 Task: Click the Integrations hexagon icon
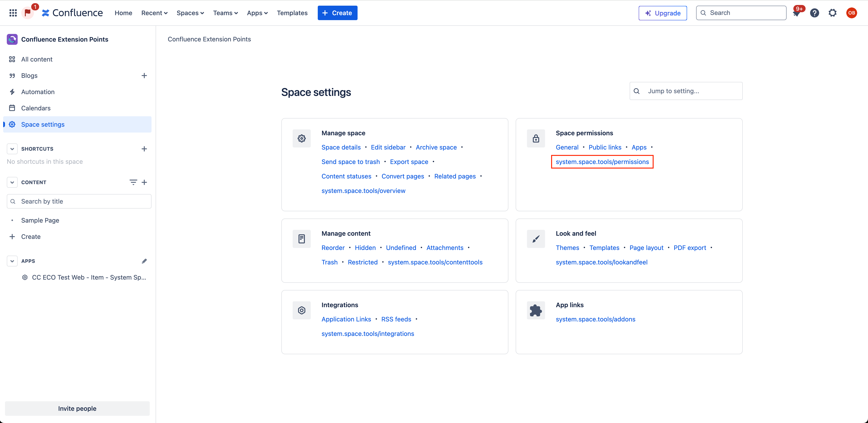[x=301, y=310]
